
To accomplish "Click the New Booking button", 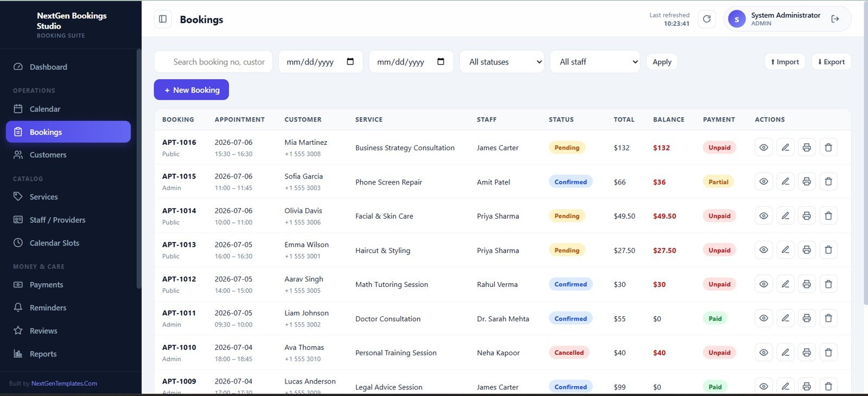I will [x=192, y=90].
